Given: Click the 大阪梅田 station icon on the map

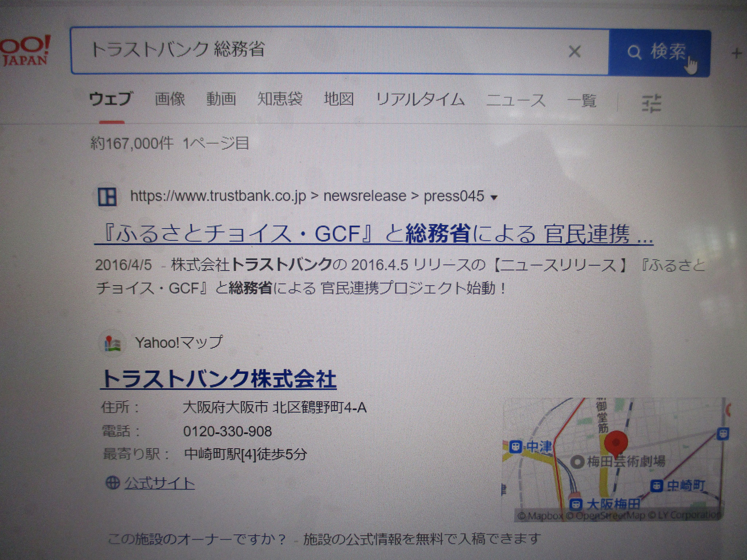Looking at the screenshot, I should click(x=576, y=505).
